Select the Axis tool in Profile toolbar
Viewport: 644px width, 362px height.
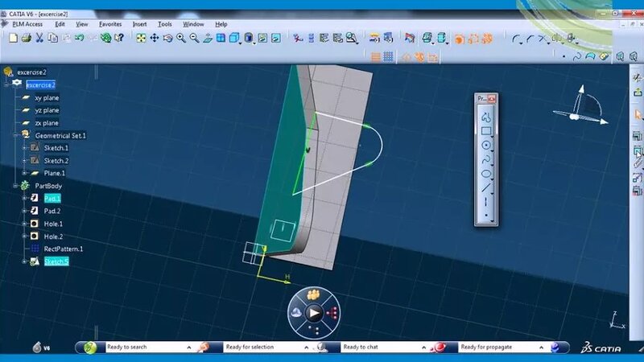pos(485,202)
